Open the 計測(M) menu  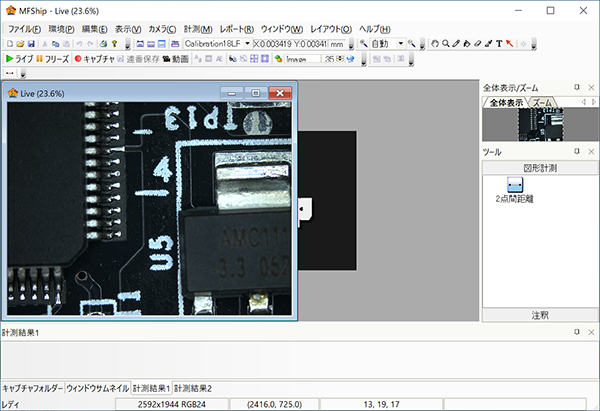198,28
